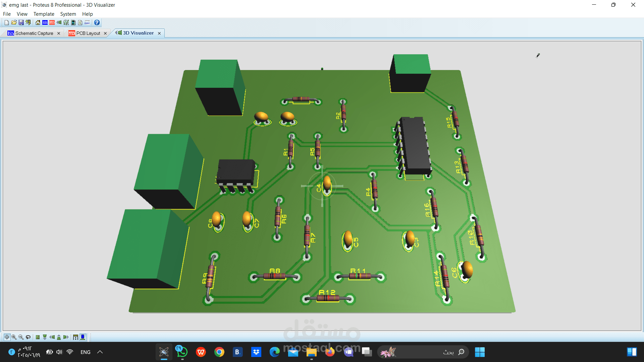Toggle show components blue icon
This screenshot has height=362, width=644.
point(83,337)
